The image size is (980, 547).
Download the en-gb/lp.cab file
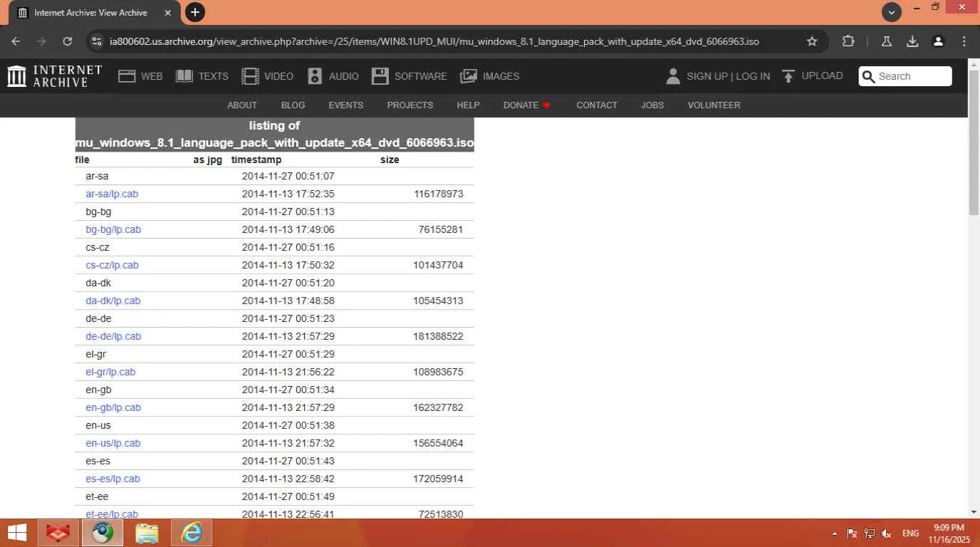[x=113, y=407]
